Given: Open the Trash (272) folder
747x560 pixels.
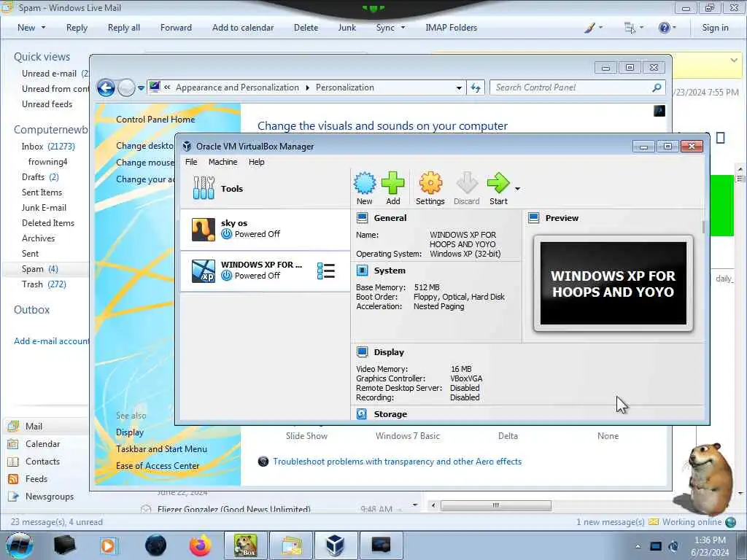Looking at the screenshot, I should click(44, 284).
